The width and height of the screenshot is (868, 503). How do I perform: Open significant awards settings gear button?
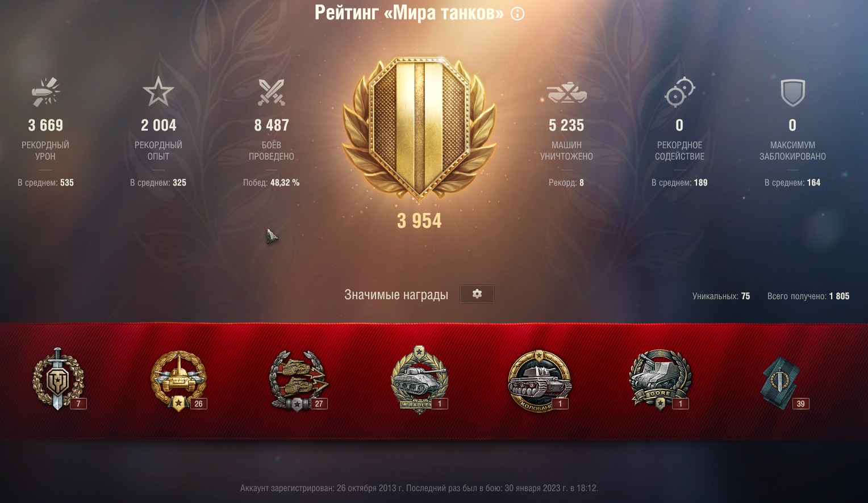477,294
